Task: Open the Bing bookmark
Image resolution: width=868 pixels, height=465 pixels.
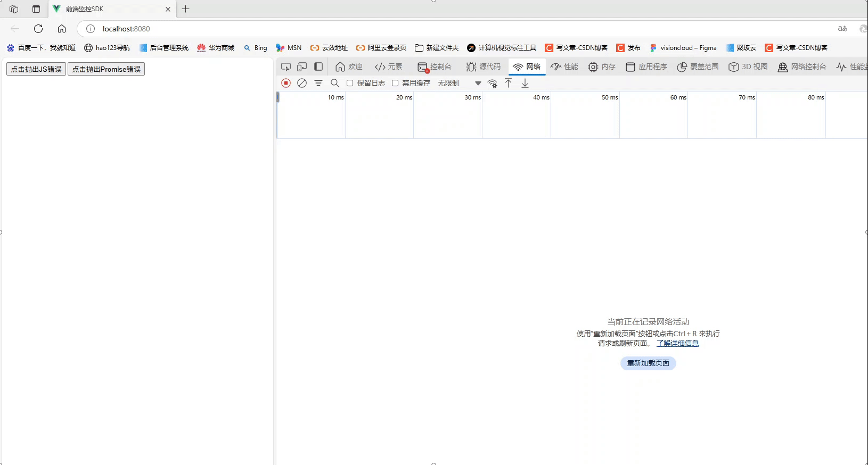Action: point(256,48)
